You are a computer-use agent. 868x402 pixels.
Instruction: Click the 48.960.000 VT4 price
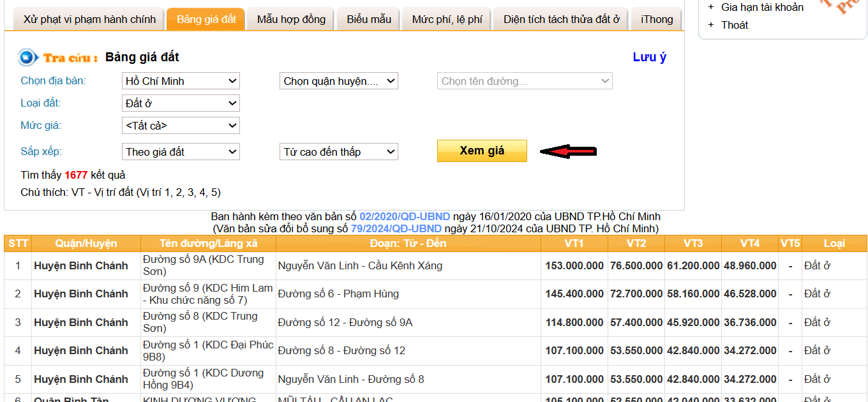click(751, 265)
